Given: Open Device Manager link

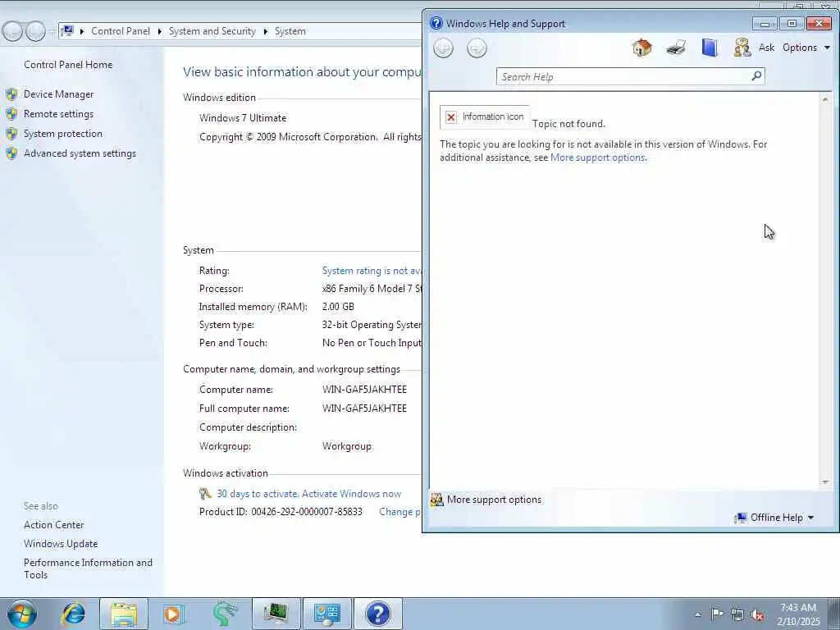Looking at the screenshot, I should 58,94.
